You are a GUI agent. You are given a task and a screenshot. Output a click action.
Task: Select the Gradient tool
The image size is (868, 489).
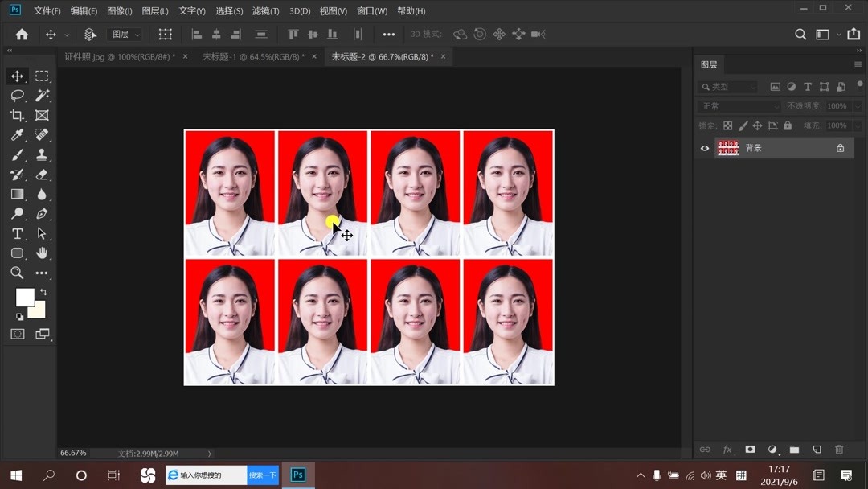17,194
